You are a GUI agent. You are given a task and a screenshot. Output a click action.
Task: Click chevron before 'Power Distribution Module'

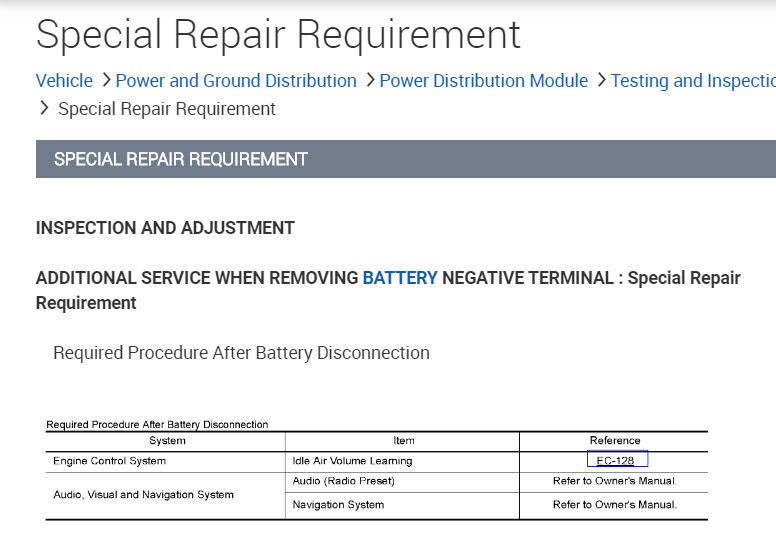coord(370,80)
